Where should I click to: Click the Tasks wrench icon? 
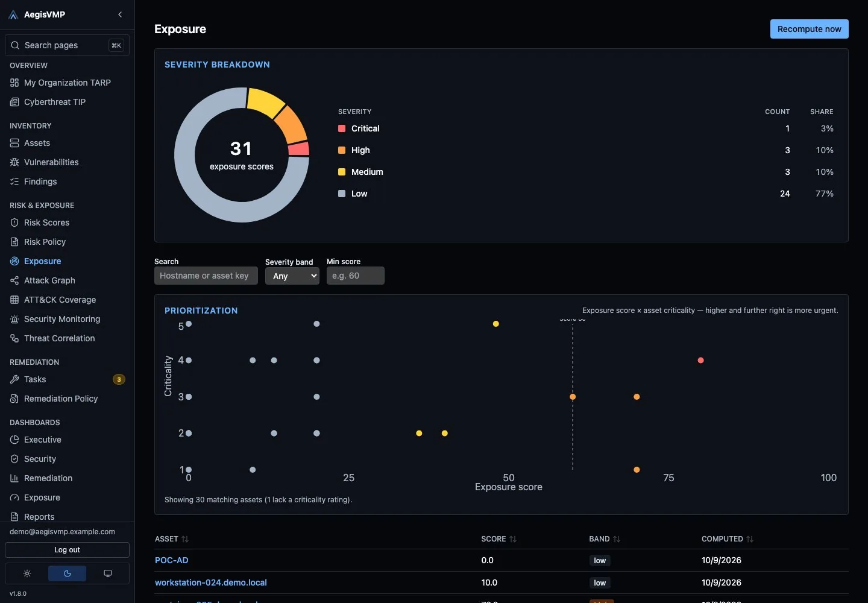(x=14, y=379)
